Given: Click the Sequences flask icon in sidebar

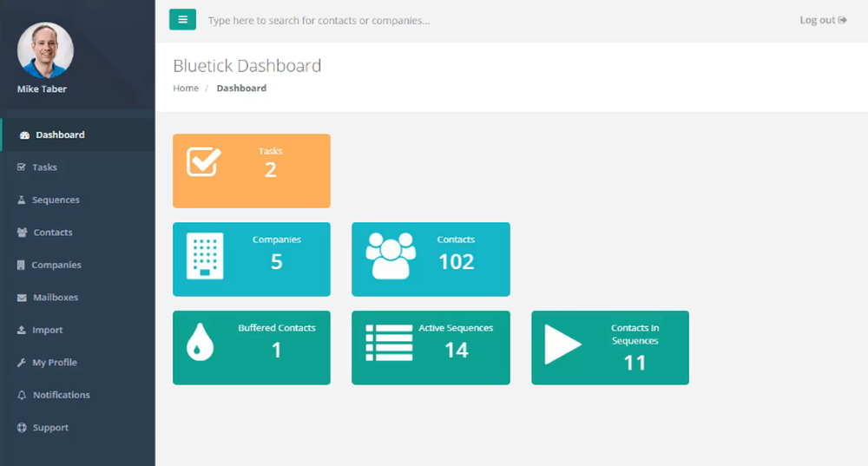Looking at the screenshot, I should pyautogui.click(x=22, y=200).
